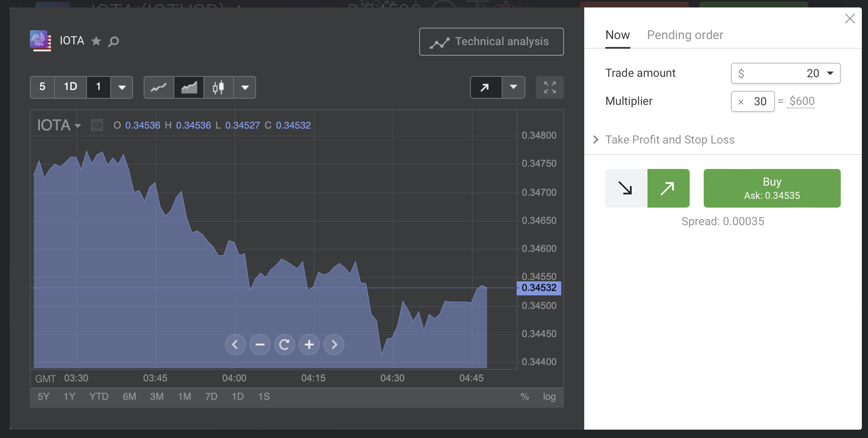Click the GMT timezone label

(x=45, y=379)
